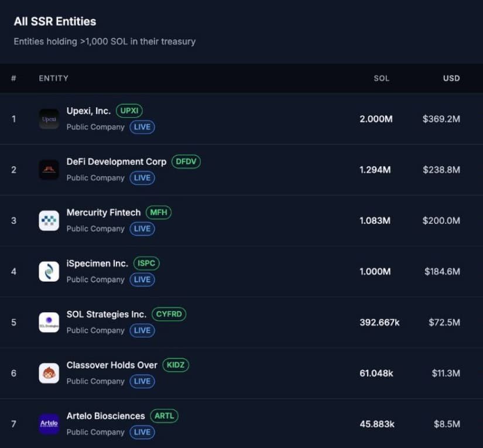483x448 pixels.
Task: Click the LIVE badge for iSpecimen Inc.
Action: (x=142, y=279)
